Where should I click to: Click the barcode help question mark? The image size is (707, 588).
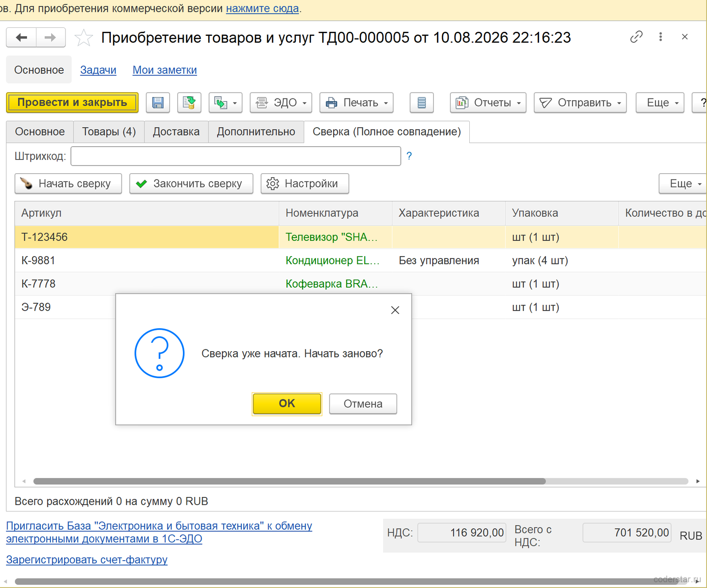[409, 156]
